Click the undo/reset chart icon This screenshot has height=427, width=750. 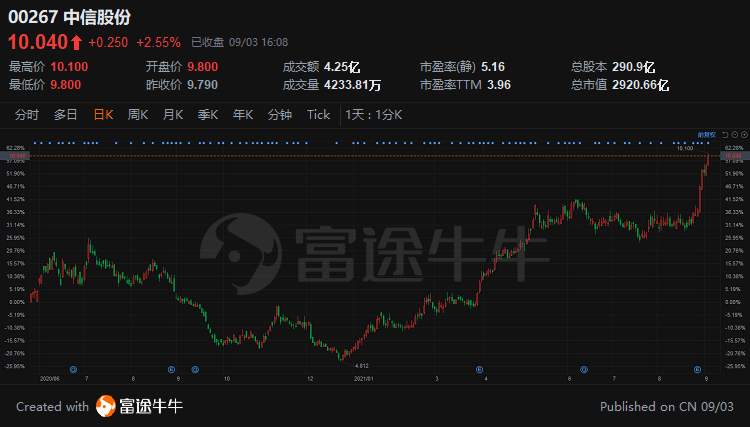click(x=725, y=135)
